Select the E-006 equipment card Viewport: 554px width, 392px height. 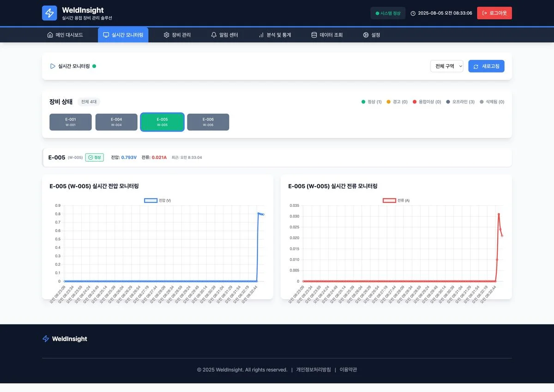208,122
